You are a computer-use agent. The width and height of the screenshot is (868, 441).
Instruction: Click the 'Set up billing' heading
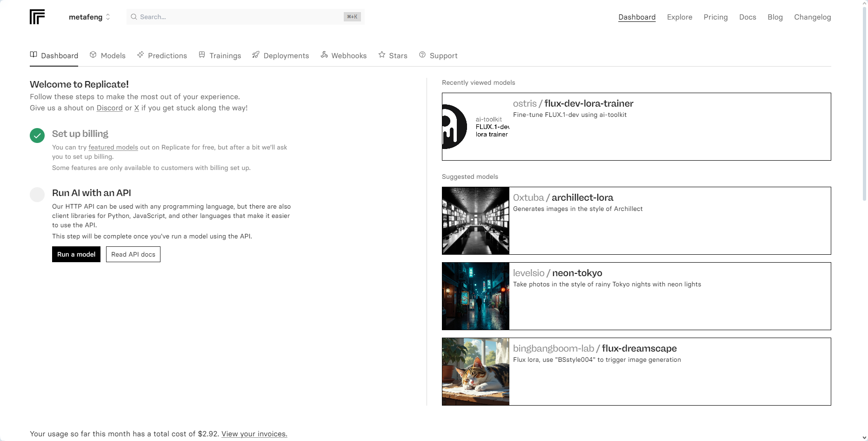coord(80,134)
